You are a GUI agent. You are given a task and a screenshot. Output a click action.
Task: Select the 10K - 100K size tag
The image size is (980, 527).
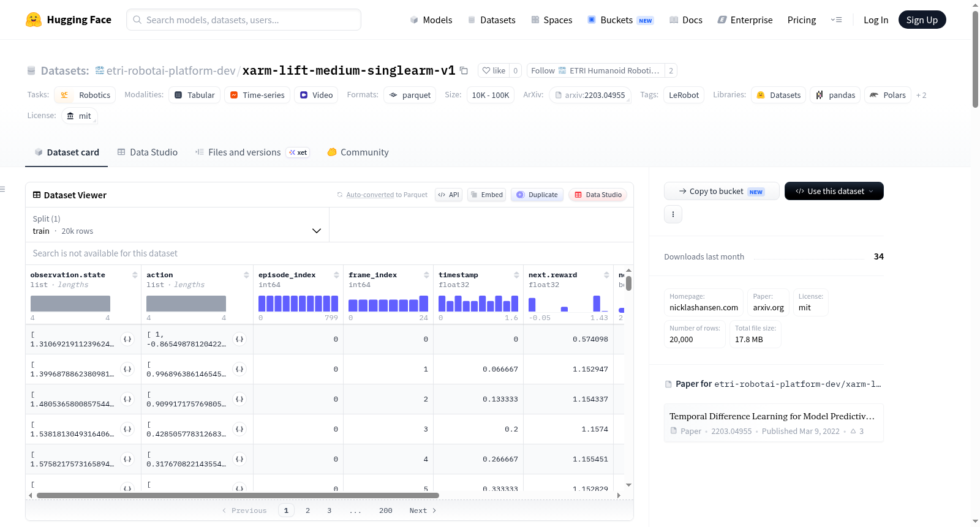(x=491, y=95)
